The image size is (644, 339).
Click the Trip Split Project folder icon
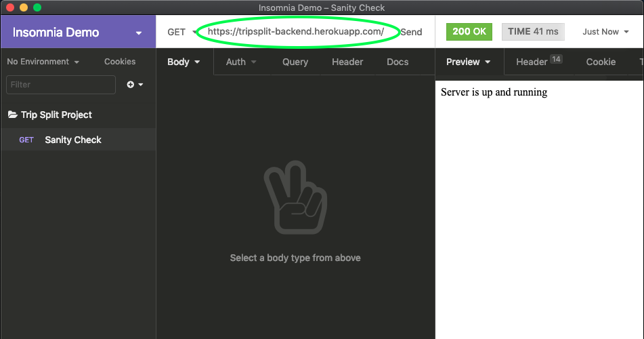12,115
